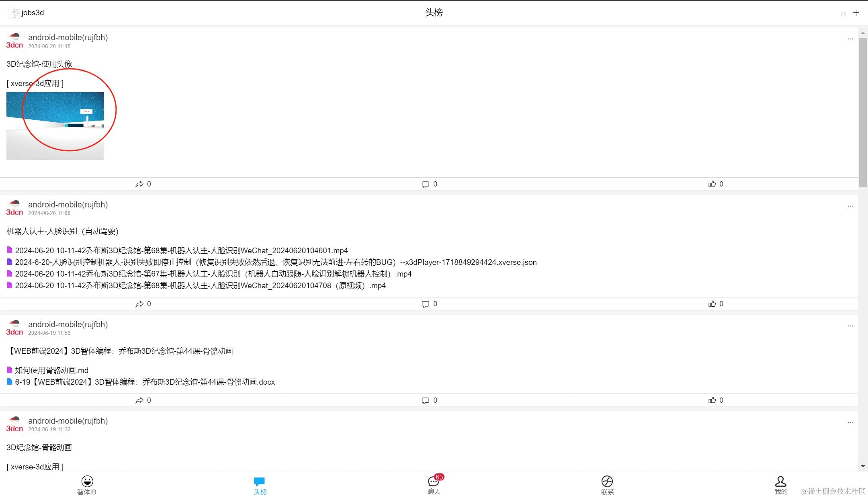This screenshot has height=498, width=868.
Task: Share the 3D纪念馆-使用头像 post
Action: (139, 184)
